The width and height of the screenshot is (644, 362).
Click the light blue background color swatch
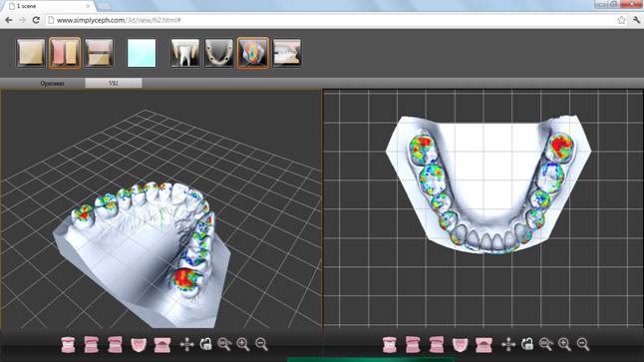pos(142,53)
